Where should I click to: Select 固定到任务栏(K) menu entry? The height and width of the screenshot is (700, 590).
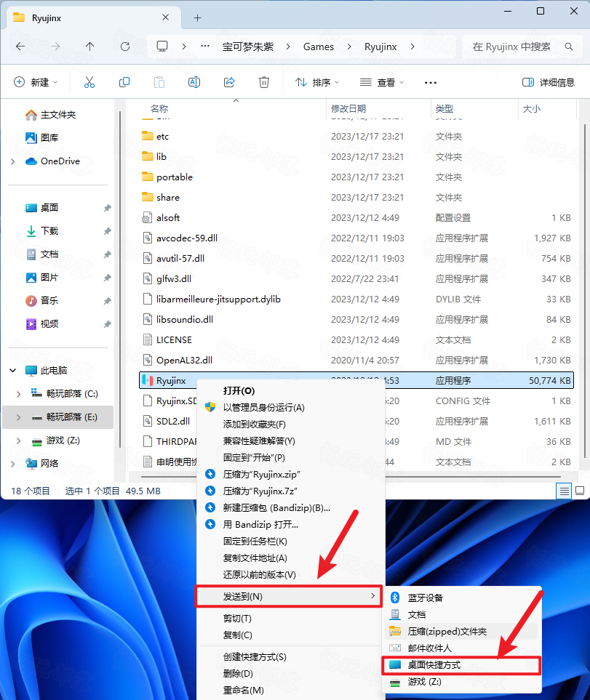click(255, 542)
